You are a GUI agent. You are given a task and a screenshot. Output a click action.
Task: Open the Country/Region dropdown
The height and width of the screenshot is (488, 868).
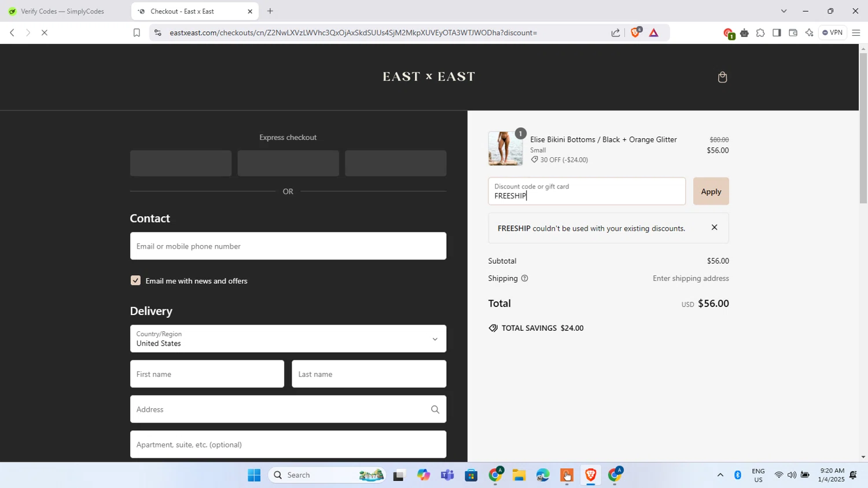coord(288,339)
